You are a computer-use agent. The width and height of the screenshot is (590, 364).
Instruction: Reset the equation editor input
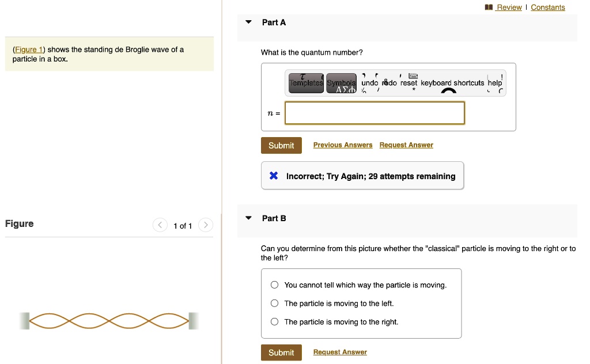[x=409, y=83]
